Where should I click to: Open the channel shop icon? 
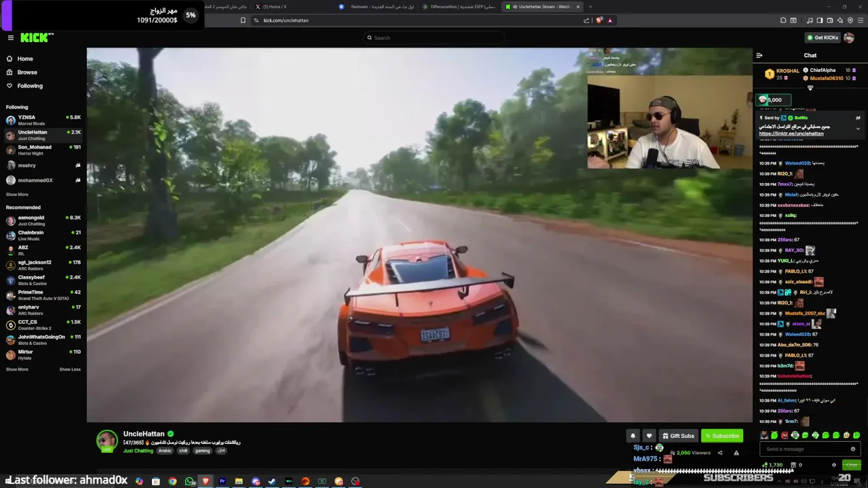pos(794,465)
